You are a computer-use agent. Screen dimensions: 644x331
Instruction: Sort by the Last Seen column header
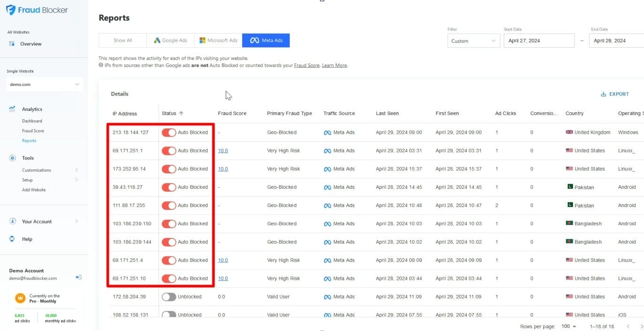(387, 113)
